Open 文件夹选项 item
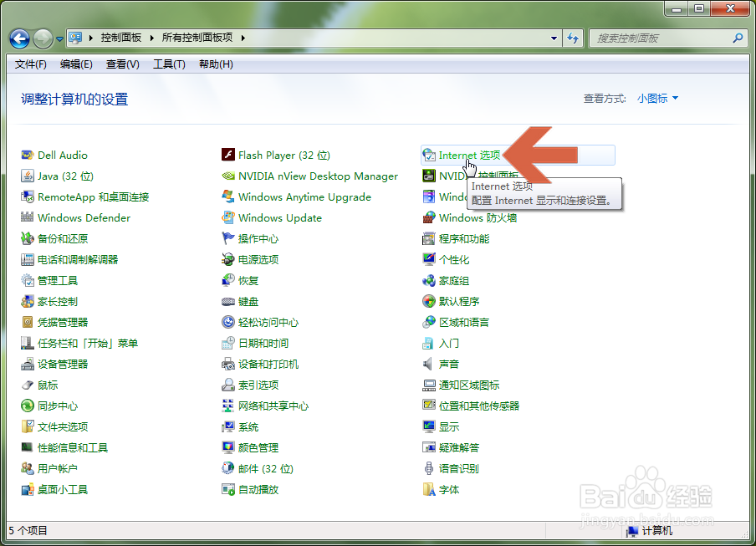Screen dimensions: 756x546 (63, 427)
